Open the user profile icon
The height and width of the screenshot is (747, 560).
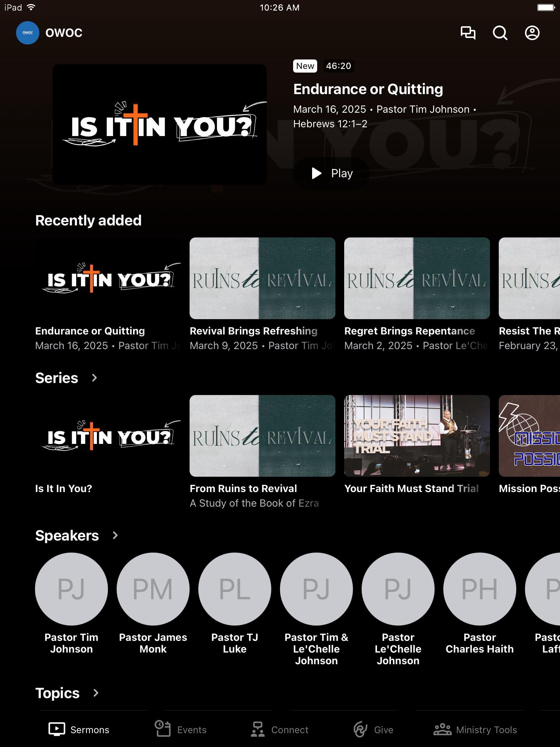tap(532, 33)
